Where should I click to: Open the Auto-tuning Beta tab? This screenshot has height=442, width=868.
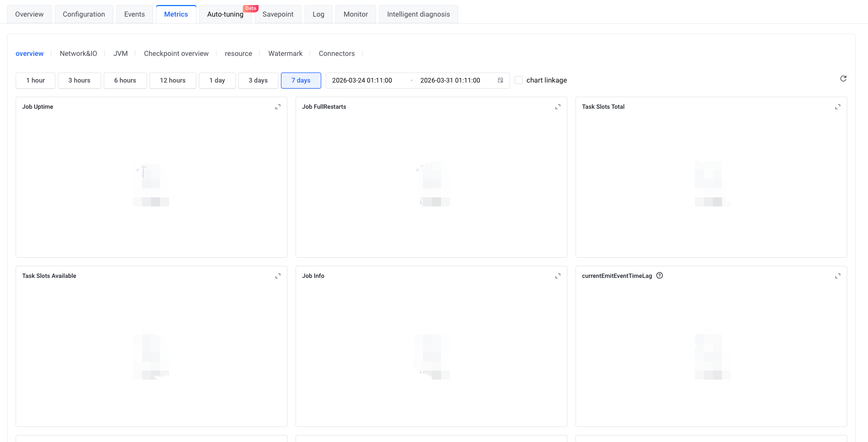(x=226, y=14)
